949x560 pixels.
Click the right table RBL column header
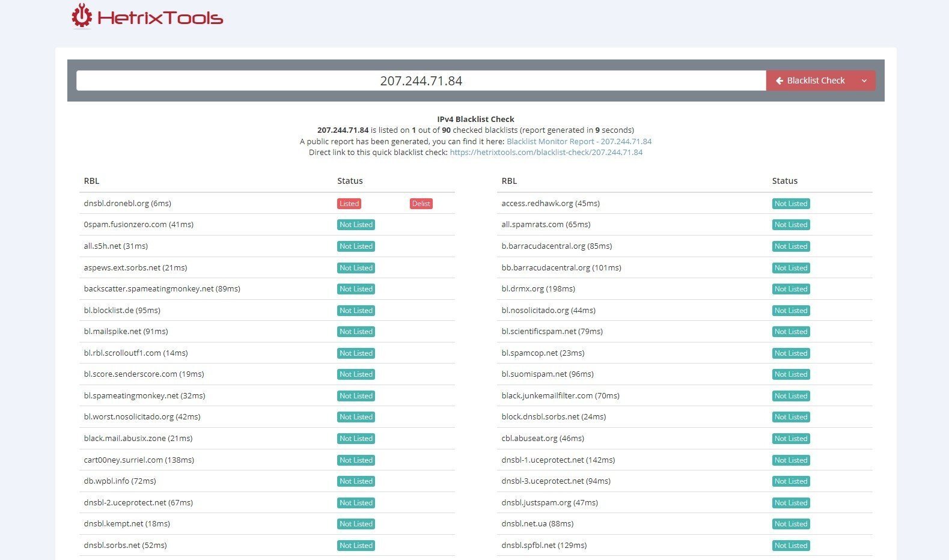pyautogui.click(x=509, y=181)
